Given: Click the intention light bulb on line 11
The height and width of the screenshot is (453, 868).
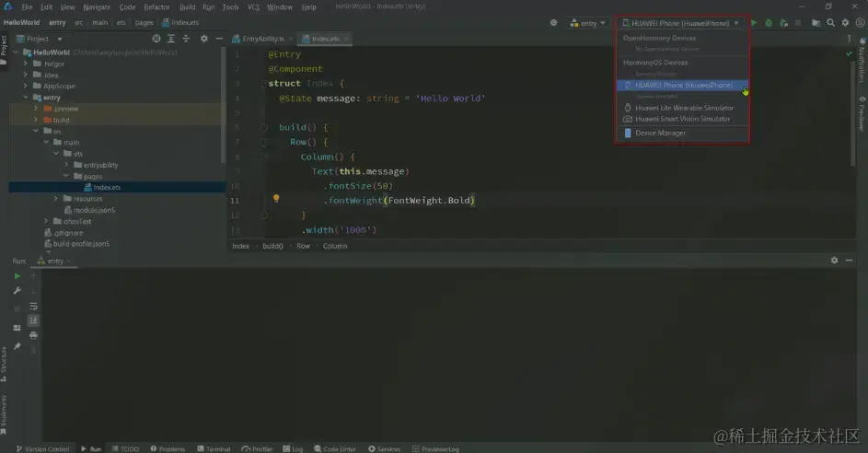Looking at the screenshot, I should pos(276,198).
